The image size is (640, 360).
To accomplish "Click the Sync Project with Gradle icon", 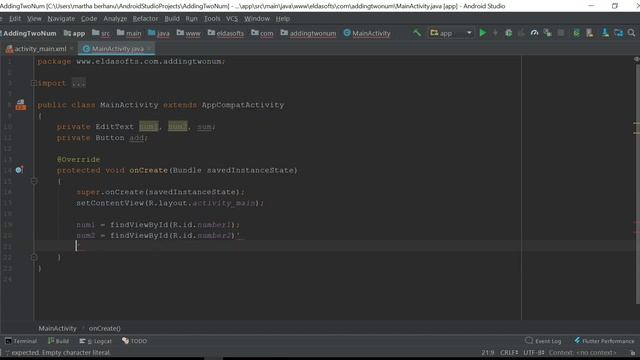I will (576, 33).
